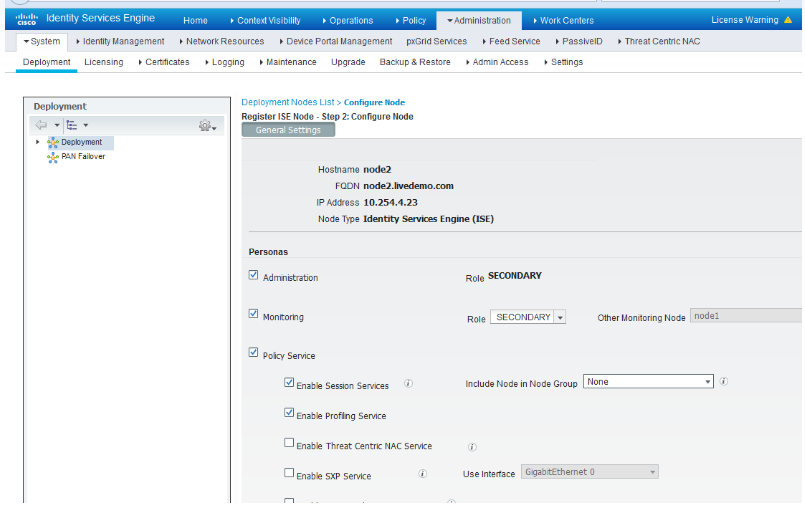Viewport: 805px width, 507px height.
Task: Click the License Warning link
Action: [744, 20]
